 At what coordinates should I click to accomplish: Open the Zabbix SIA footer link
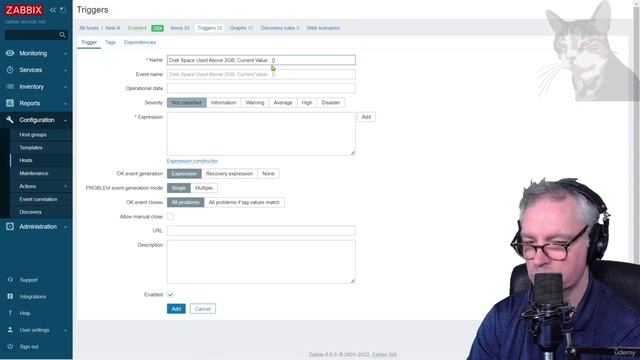pos(384,355)
